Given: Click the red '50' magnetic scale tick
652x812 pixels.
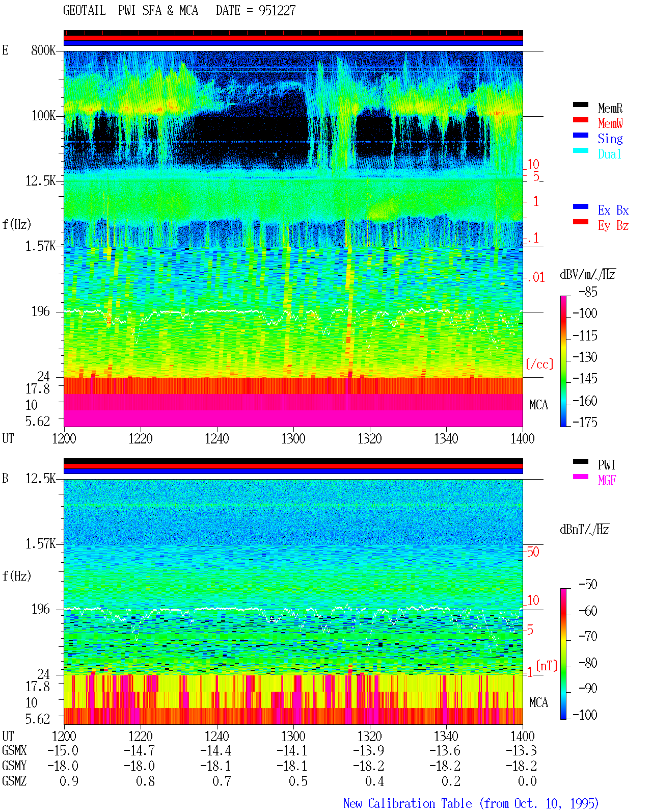Looking at the screenshot, I should tap(533, 552).
